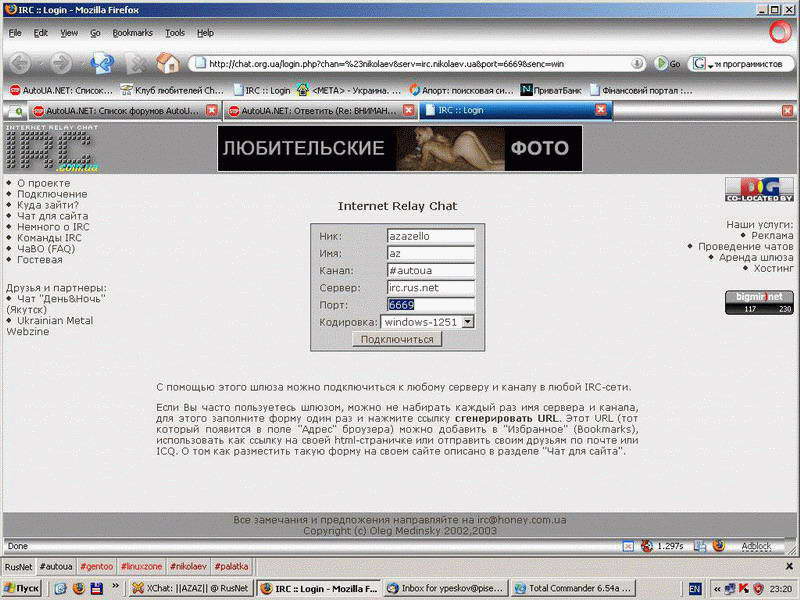
Task: Focus the Сервер text field
Action: (x=430, y=287)
